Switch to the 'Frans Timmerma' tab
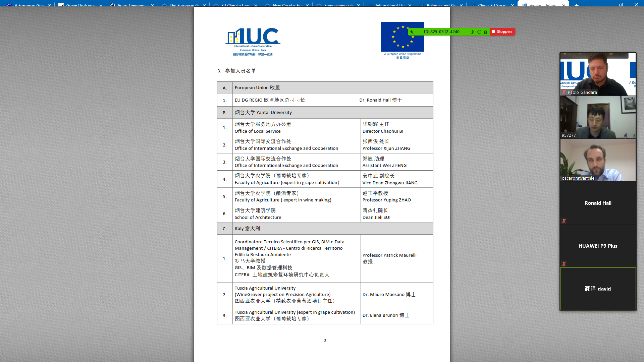Image resolution: width=644 pixels, height=362 pixels. [x=132, y=5]
